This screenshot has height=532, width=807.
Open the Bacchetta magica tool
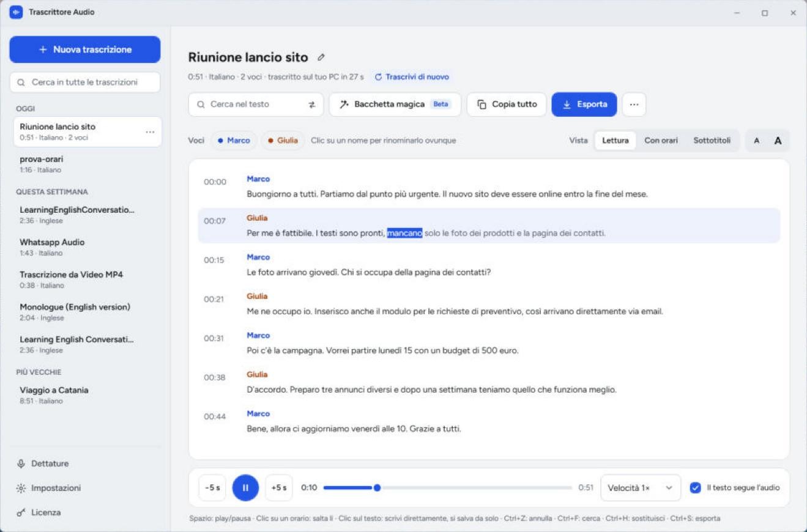(x=395, y=105)
